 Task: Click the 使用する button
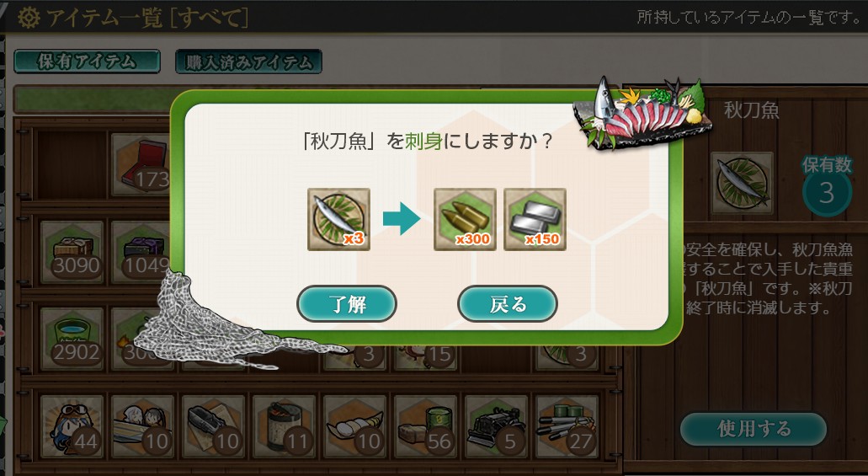click(x=754, y=428)
